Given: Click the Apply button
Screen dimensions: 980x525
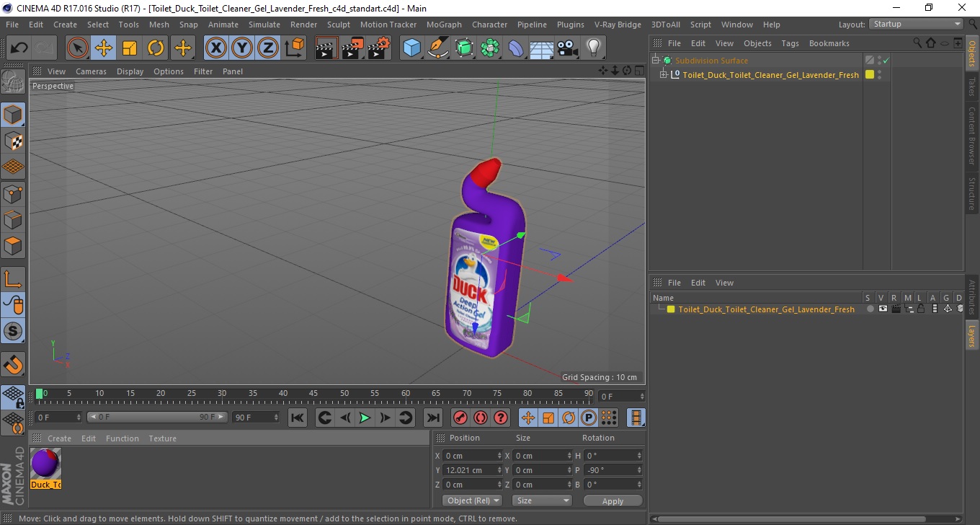Looking at the screenshot, I should (612, 501).
